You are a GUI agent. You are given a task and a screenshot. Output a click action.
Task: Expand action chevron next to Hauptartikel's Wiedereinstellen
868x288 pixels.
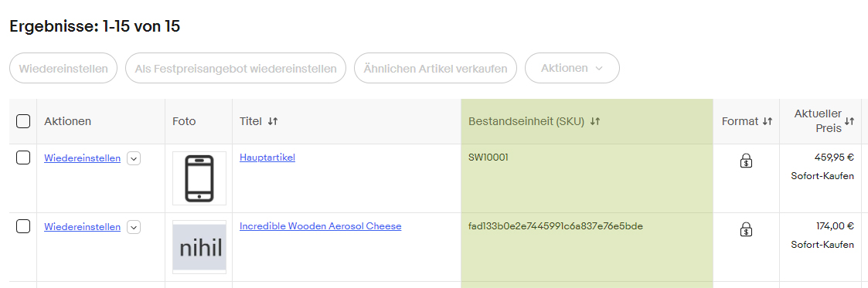click(x=134, y=158)
